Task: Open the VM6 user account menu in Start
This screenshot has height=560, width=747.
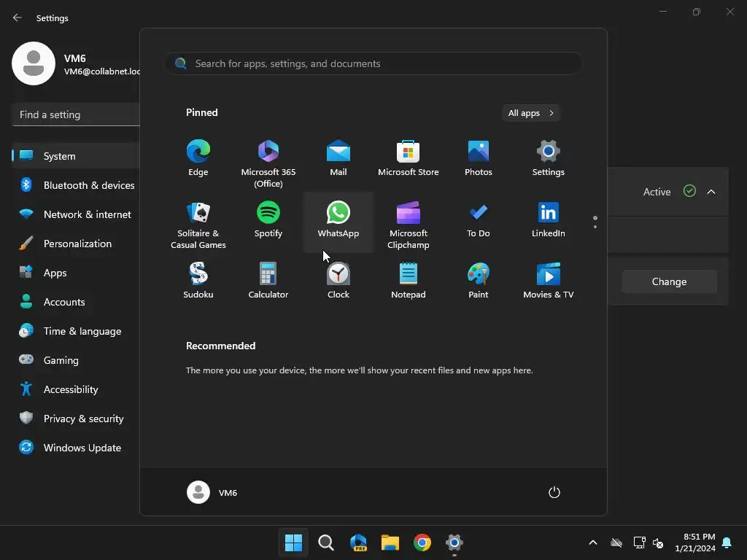Action: click(x=212, y=492)
